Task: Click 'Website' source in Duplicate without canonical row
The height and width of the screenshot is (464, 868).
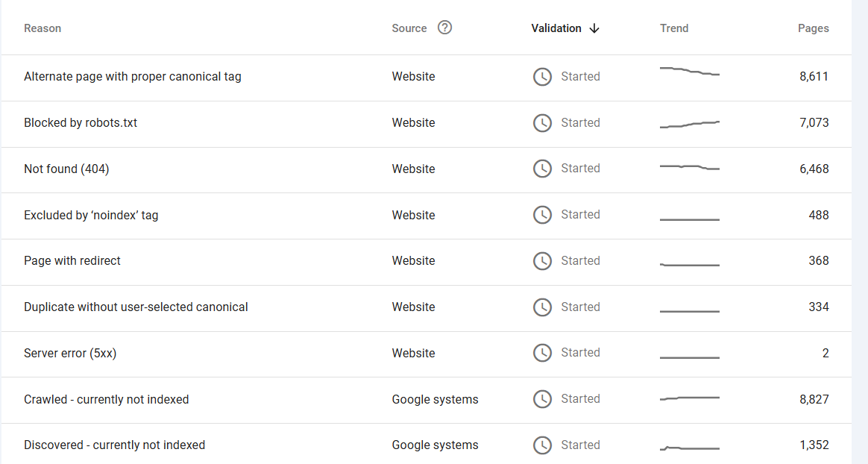Action: coord(414,307)
